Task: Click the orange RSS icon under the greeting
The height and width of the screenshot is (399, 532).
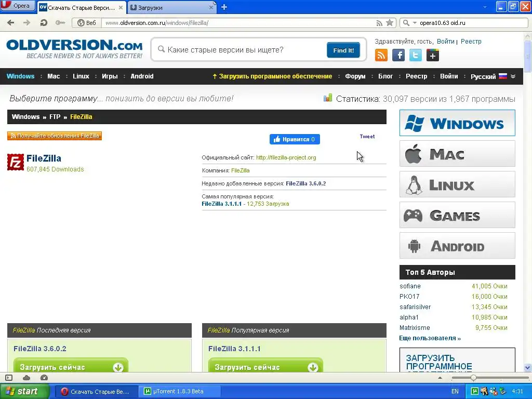Action: 381,55
